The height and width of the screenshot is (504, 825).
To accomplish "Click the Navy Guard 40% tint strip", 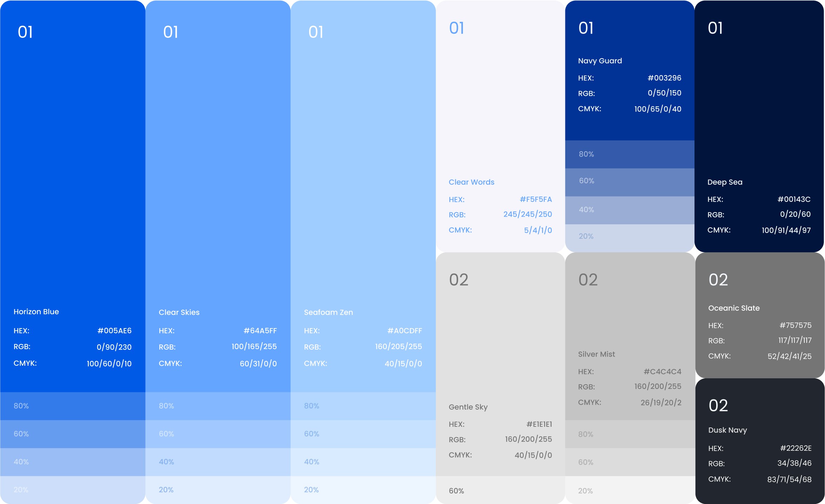I will click(630, 210).
